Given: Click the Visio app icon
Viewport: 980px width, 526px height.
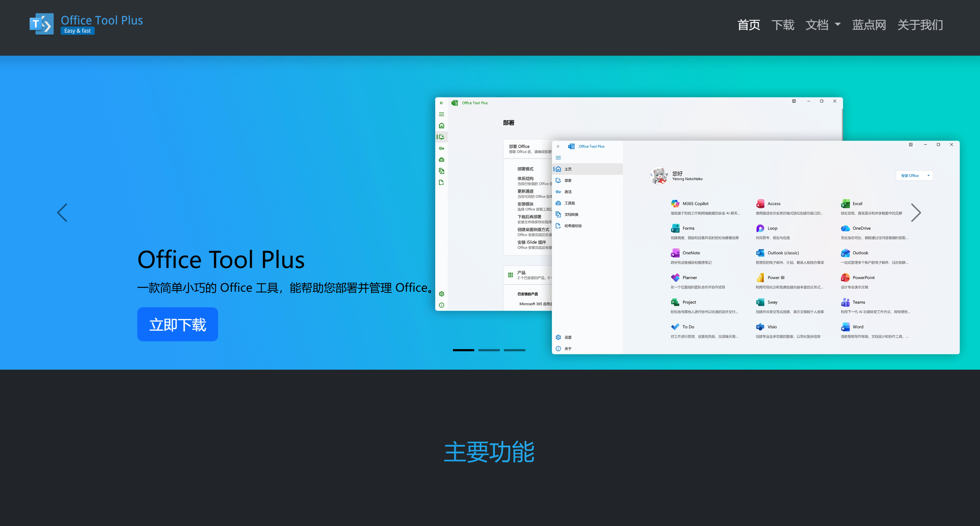Looking at the screenshot, I should pyautogui.click(x=760, y=327).
